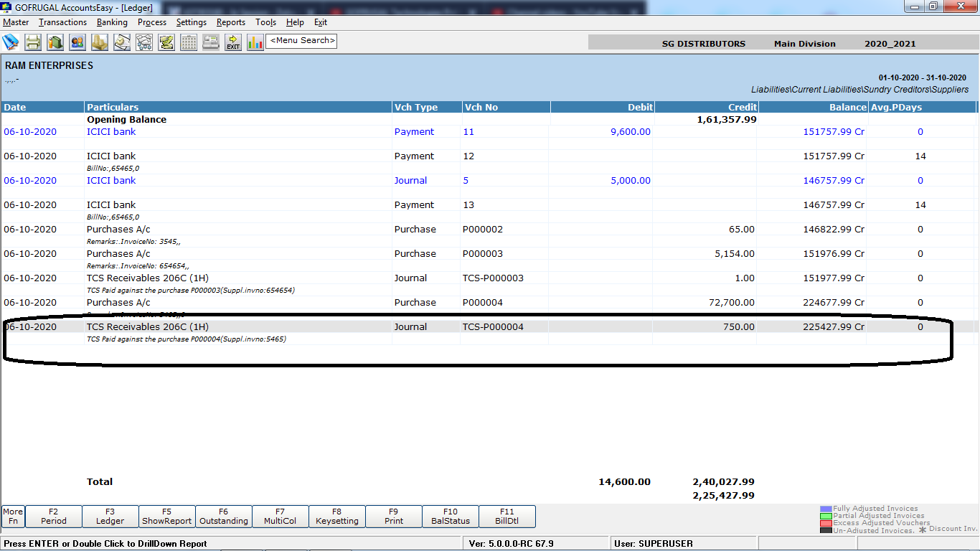Click the Menu Search box
This screenshot has width=980, height=551.
[301, 41]
